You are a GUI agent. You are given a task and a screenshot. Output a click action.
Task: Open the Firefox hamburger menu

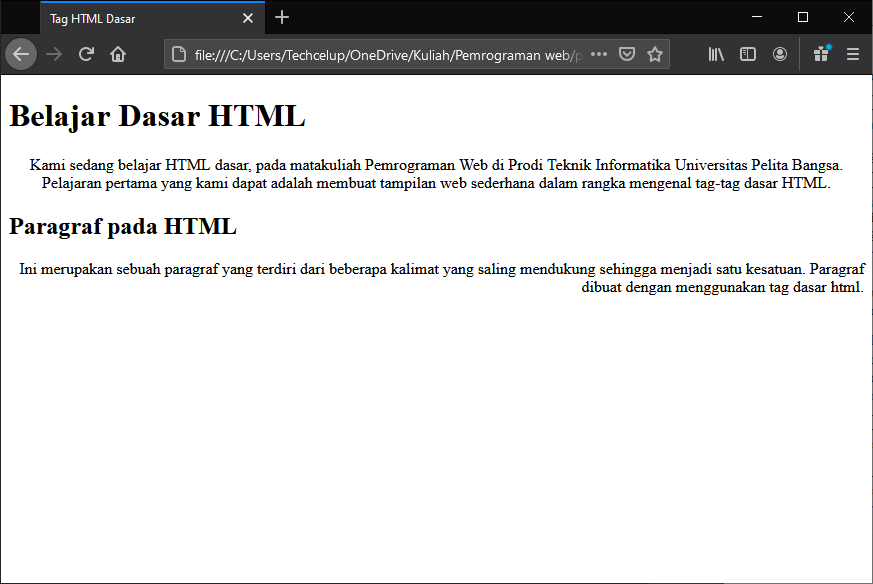(852, 54)
